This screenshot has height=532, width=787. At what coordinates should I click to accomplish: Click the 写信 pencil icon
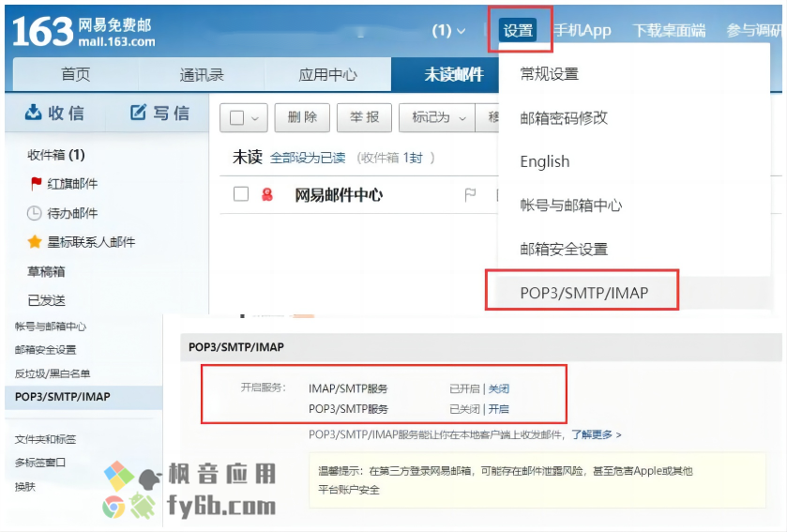[138, 112]
